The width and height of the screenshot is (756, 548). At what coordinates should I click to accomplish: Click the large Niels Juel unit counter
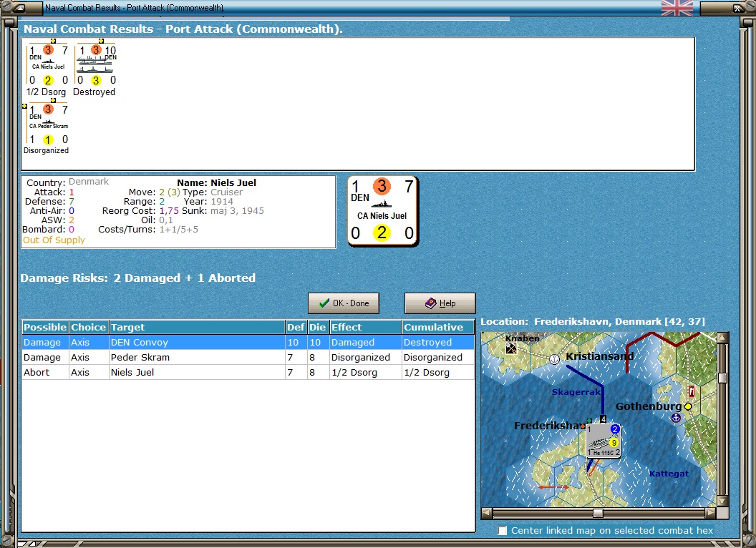pos(383,211)
